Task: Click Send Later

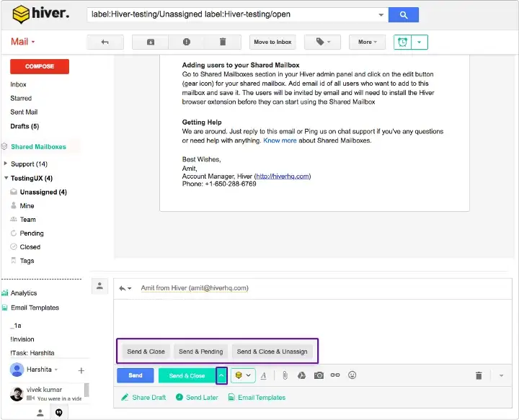Action: click(x=198, y=397)
